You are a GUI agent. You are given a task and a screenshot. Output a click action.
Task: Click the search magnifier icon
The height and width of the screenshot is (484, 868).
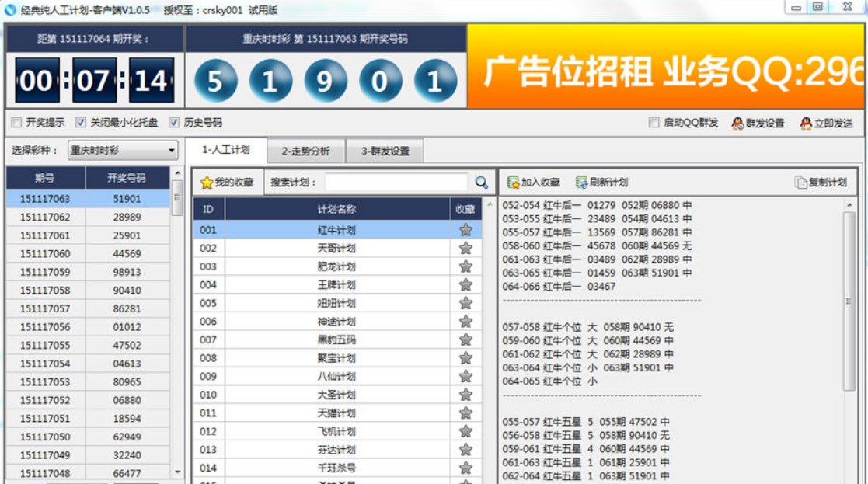(482, 183)
